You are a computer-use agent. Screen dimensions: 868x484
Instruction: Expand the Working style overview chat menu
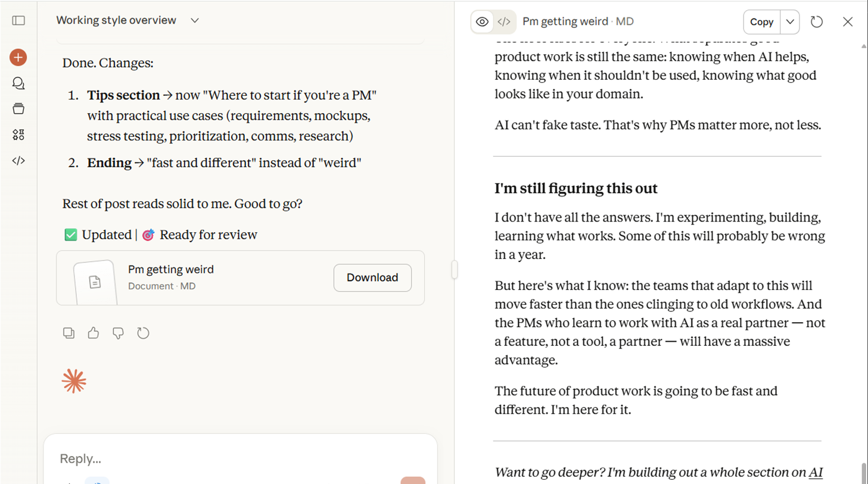coord(195,21)
